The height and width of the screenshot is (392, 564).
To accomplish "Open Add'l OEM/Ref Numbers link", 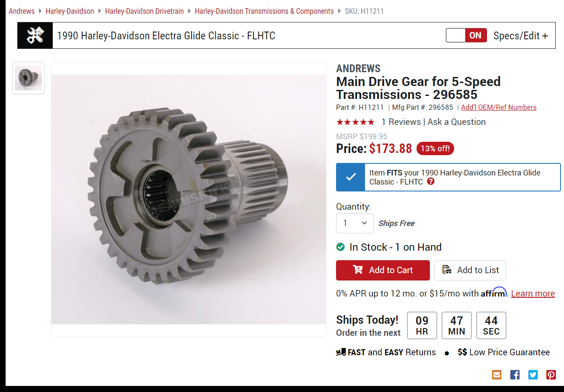I will [499, 107].
